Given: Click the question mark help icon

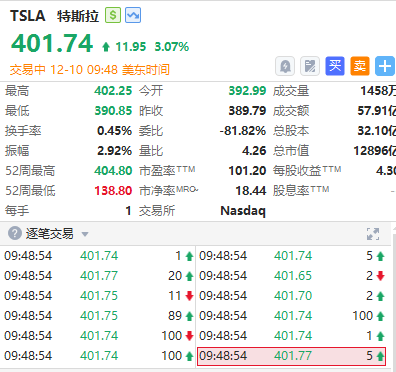Looking at the screenshot, I should tap(15, 233).
